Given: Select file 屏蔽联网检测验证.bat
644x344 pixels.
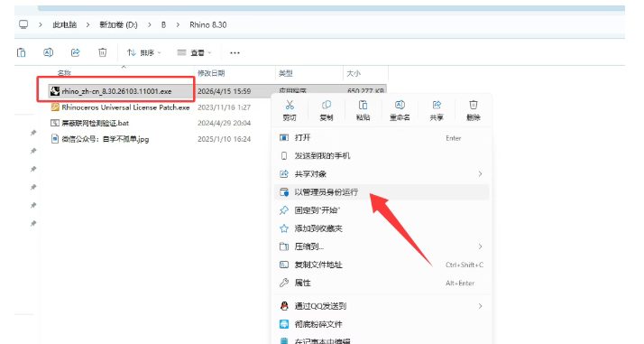Looking at the screenshot, I should [x=96, y=123].
